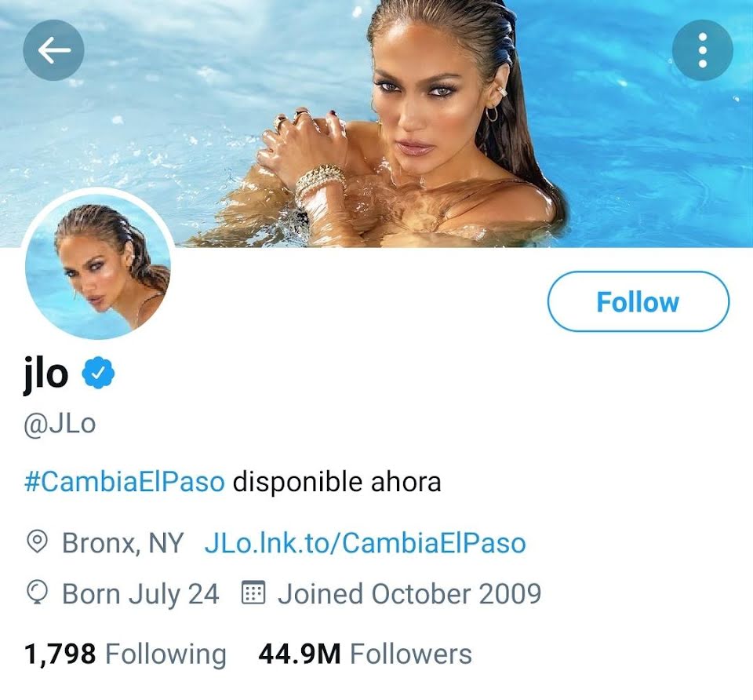The image size is (753, 700).
Task: Click the Joined October 2009 text
Action: coord(409,594)
